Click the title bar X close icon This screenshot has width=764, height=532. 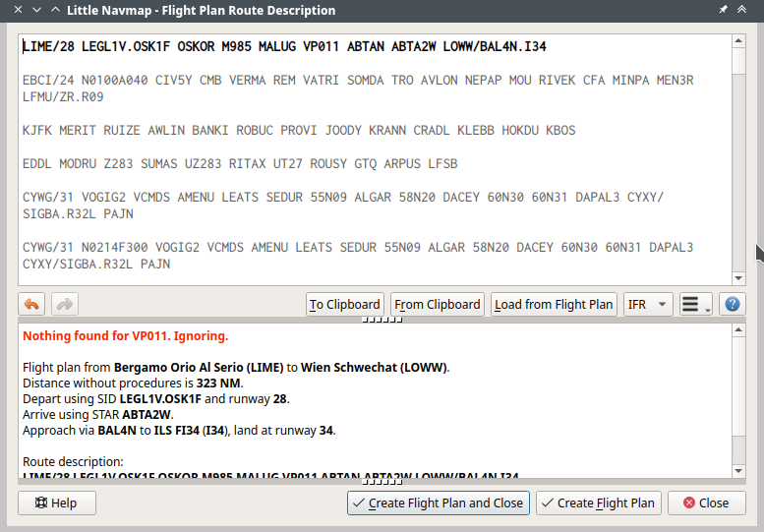pos(18,10)
